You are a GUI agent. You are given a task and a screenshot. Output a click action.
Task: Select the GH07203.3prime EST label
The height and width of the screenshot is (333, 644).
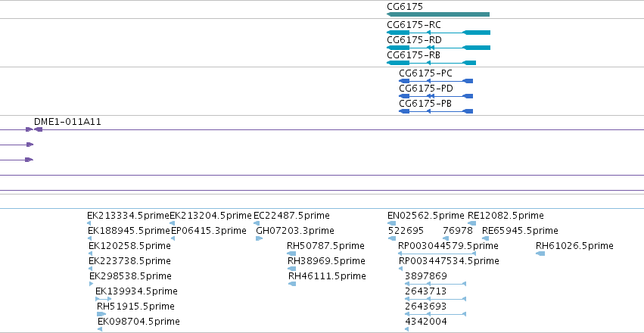click(x=295, y=231)
